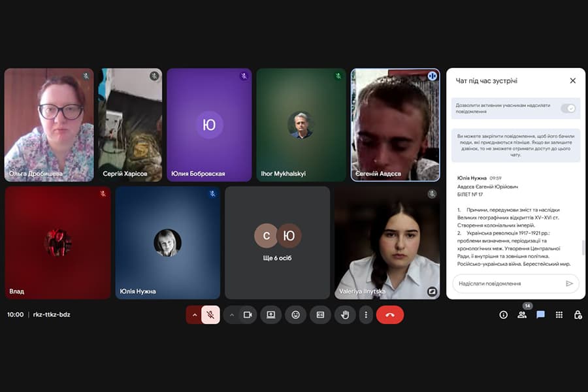Screen dimensions: 588x392
Task: Click sender name Юлія Нужна in chat
Action: tap(472, 178)
